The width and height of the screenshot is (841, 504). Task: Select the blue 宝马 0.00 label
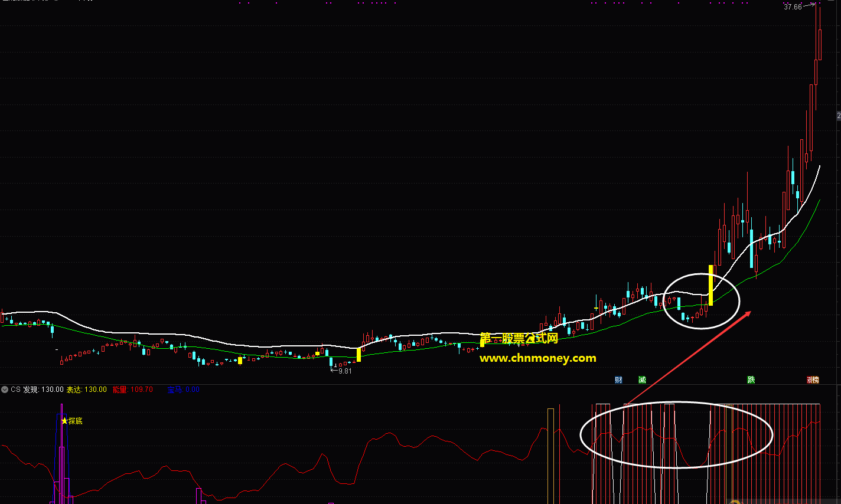tap(183, 390)
